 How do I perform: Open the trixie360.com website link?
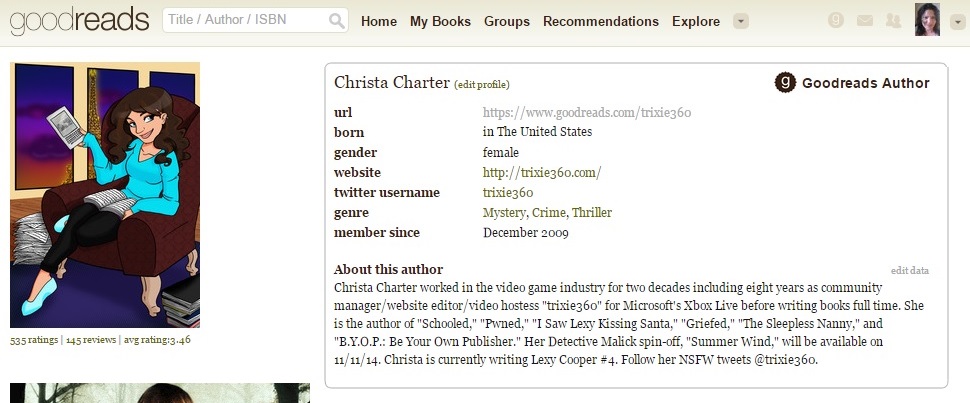click(x=541, y=172)
